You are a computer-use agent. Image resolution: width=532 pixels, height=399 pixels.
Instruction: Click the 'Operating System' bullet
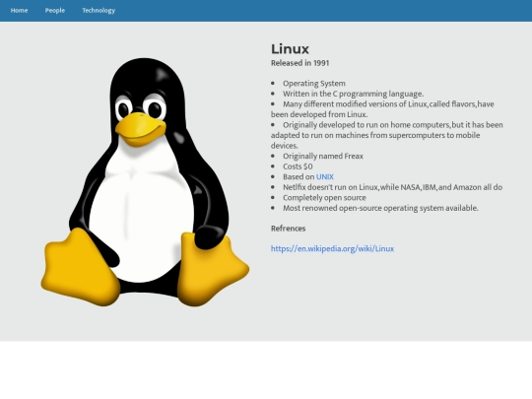(314, 84)
